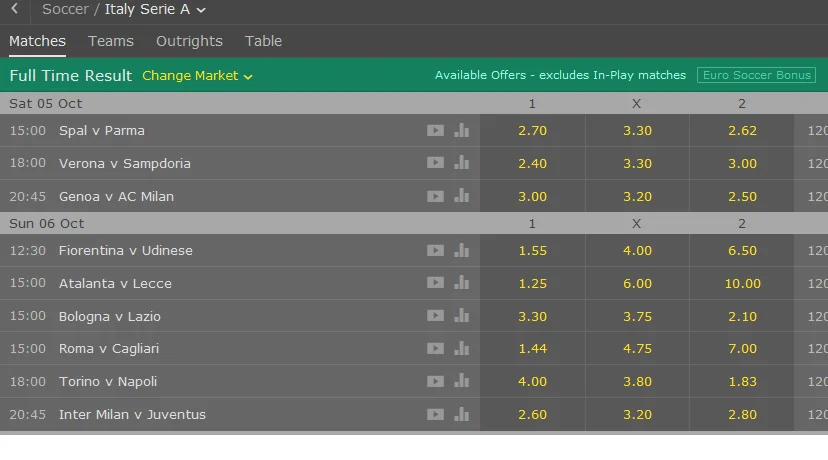Viewport: 828px width, 460px height.
Task: Bet on Spal home win at 2.70
Action: [532, 130]
